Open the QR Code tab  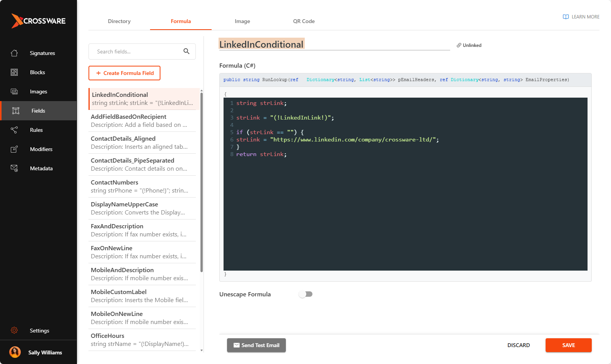point(304,21)
